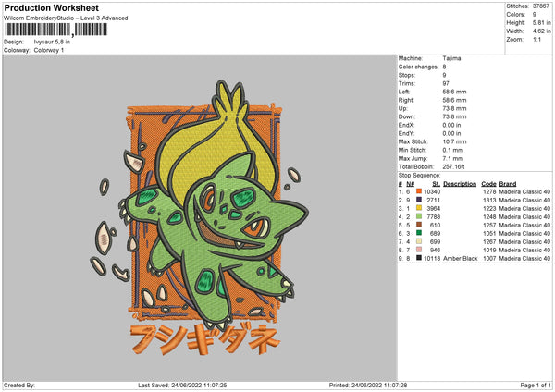Viewport: 555px width, 392px height.
Task: Click thread code 1313
Action: point(489,201)
